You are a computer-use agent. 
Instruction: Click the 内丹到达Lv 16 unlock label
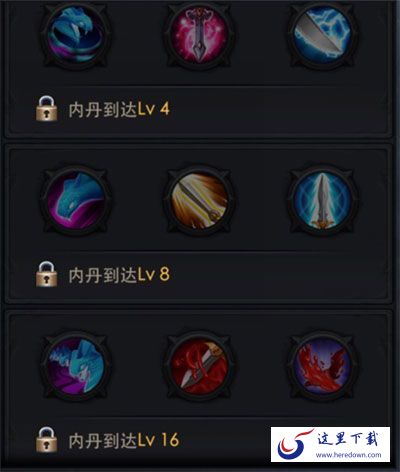[x=124, y=440]
